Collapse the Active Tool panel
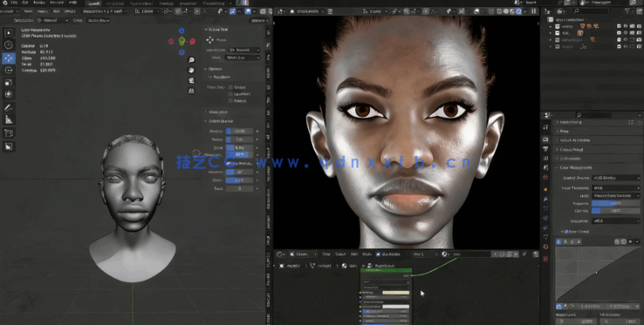Screen dimensions: 644x325 coord(206,30)
